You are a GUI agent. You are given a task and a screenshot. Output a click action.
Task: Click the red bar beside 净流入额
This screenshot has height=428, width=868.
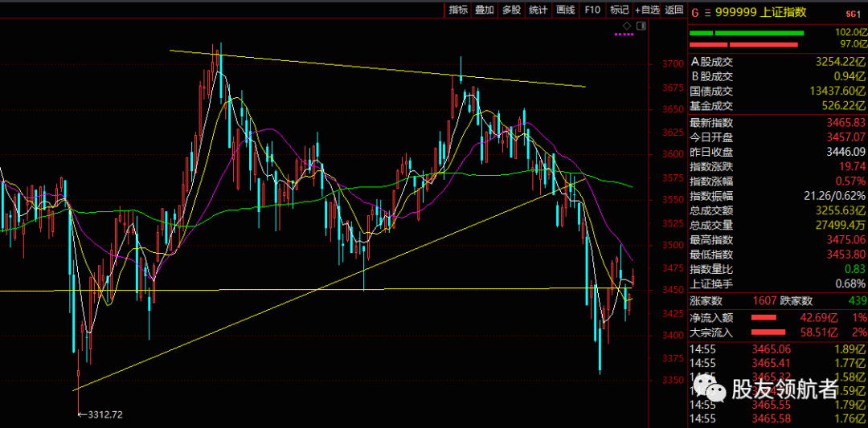(764, 317)
